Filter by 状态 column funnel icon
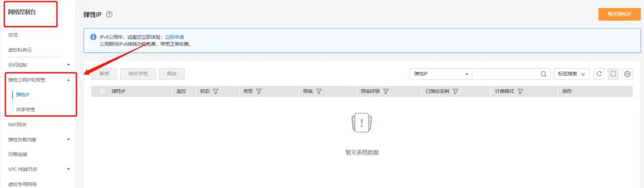Image resolution: width=644 pixels, height=188 pixels. 216,92
